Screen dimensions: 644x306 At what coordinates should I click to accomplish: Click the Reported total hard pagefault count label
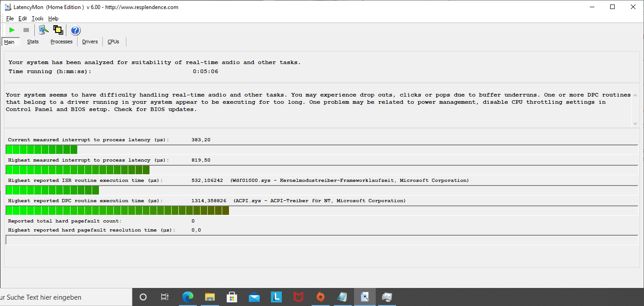coord(65,221)
